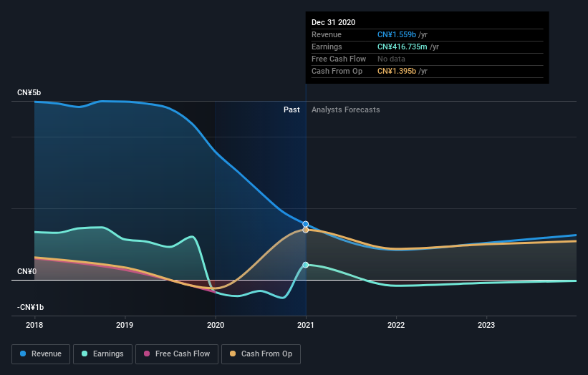Click the 2019 x-axis label

click(125, 325)
